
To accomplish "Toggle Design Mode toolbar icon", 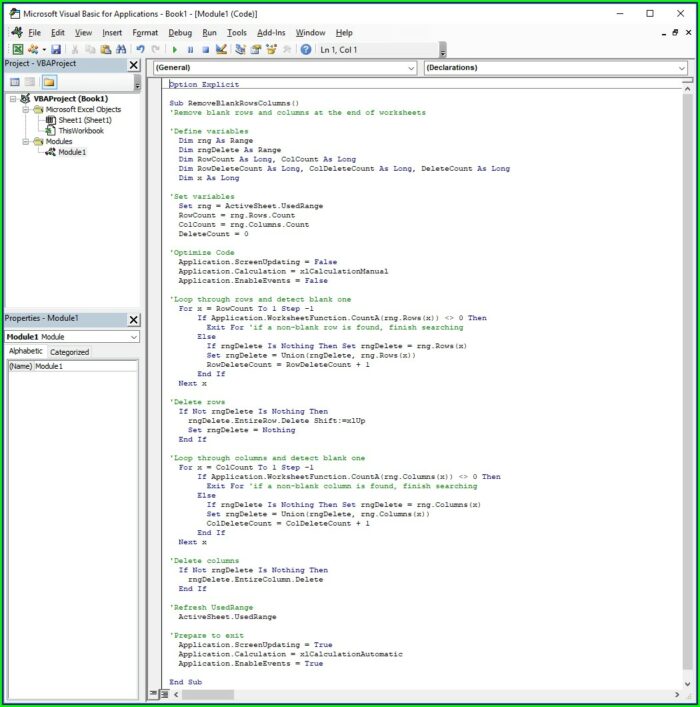I will pos(221,50).
